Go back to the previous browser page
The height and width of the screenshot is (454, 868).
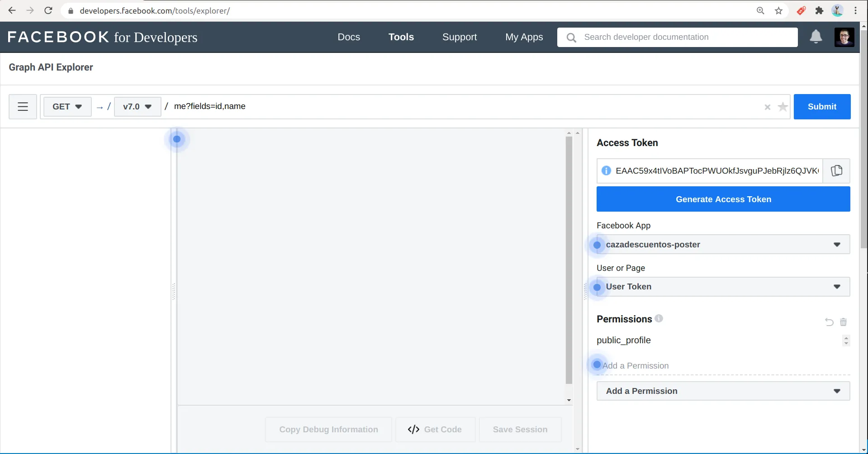click(x=12, y=10)
